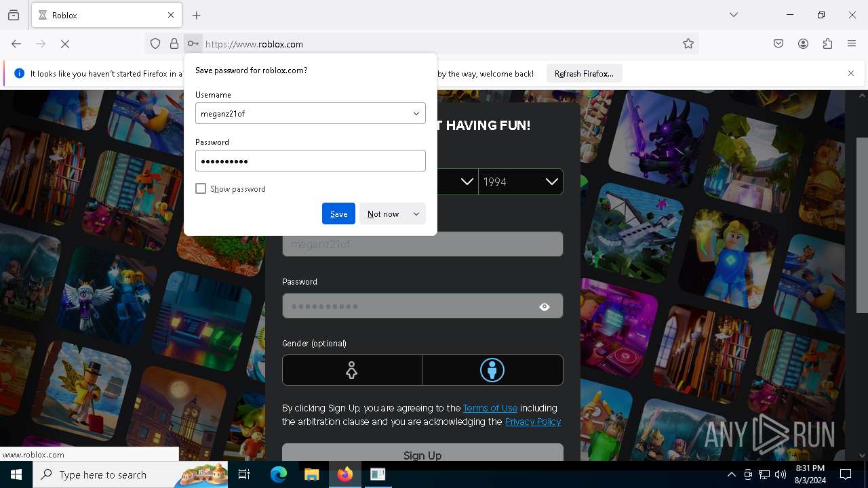Open Firefox application menu
Image resolution: width=868 pixels, height=488 pixels.
(852, 44)
